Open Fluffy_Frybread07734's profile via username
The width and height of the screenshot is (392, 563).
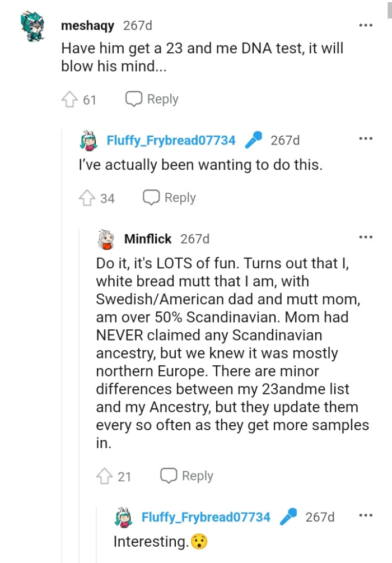[172, 140]
